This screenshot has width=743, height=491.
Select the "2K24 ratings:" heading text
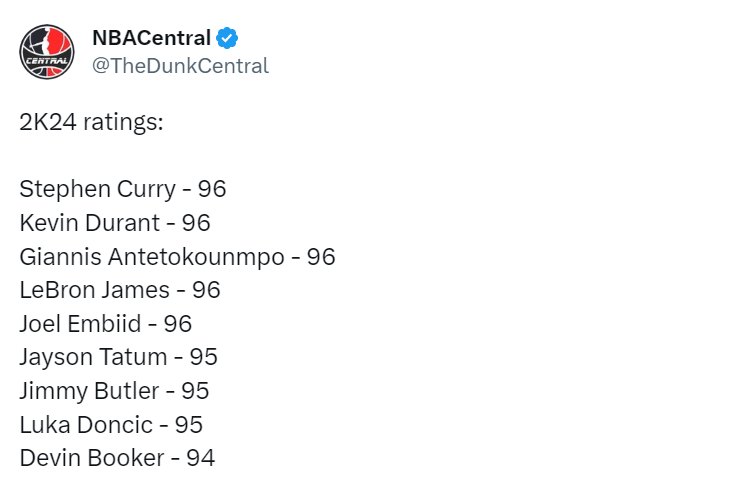pos(91,122)
